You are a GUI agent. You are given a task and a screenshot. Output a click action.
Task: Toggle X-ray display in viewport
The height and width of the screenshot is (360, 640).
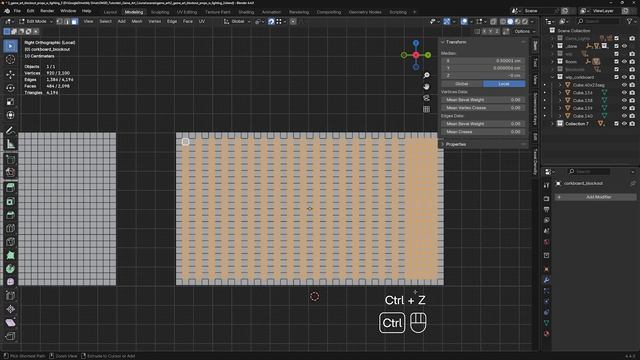493,21
